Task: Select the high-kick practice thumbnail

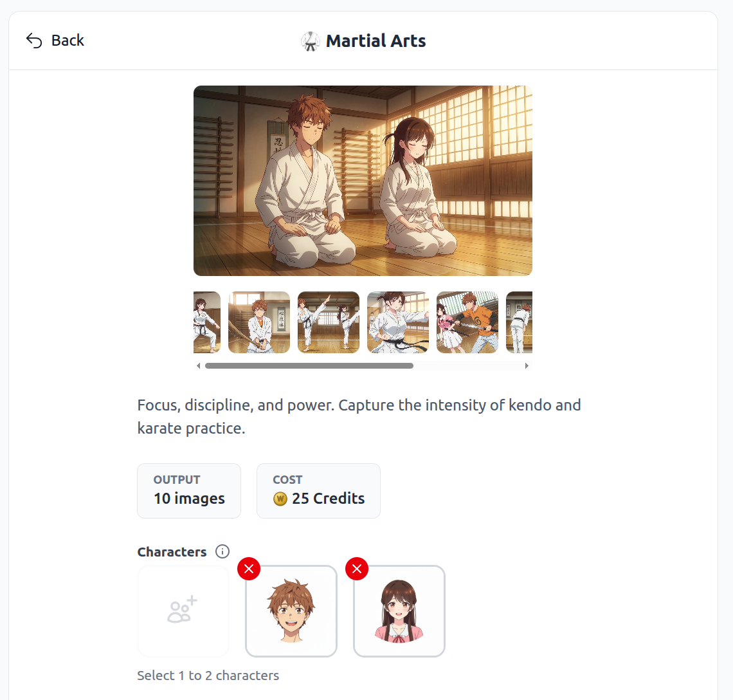Action: pos(328,322)
